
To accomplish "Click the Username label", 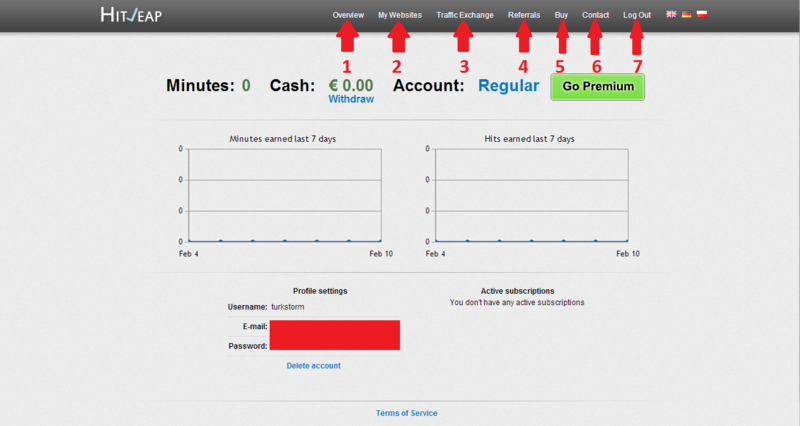I will (247, 307).
